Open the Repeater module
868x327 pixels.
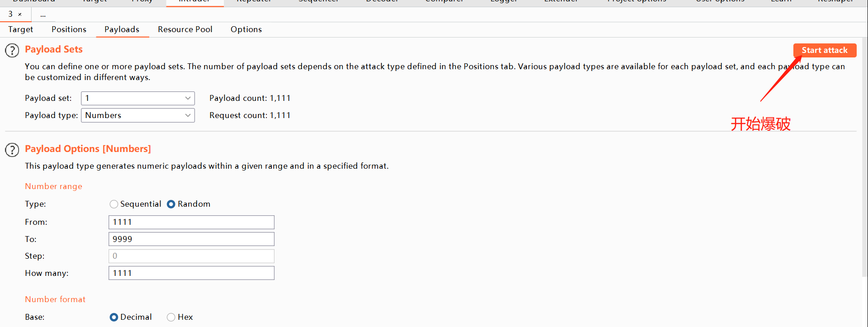tap(253, 1)
